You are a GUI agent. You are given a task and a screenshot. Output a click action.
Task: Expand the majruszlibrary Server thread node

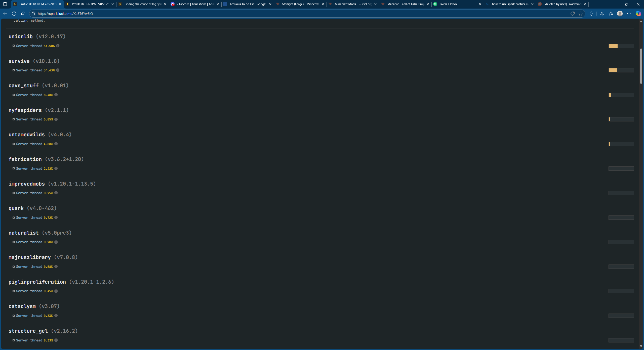pyautogui.click(x=14, y=267)
